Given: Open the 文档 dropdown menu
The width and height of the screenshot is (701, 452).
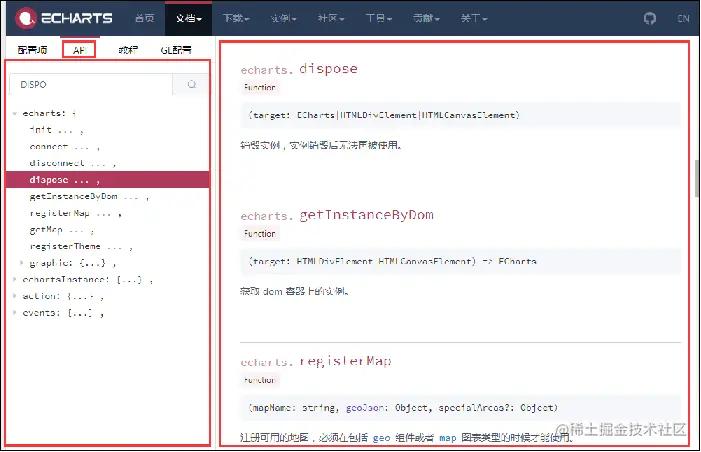Looking at the screenshot, I should coord(189,18).
